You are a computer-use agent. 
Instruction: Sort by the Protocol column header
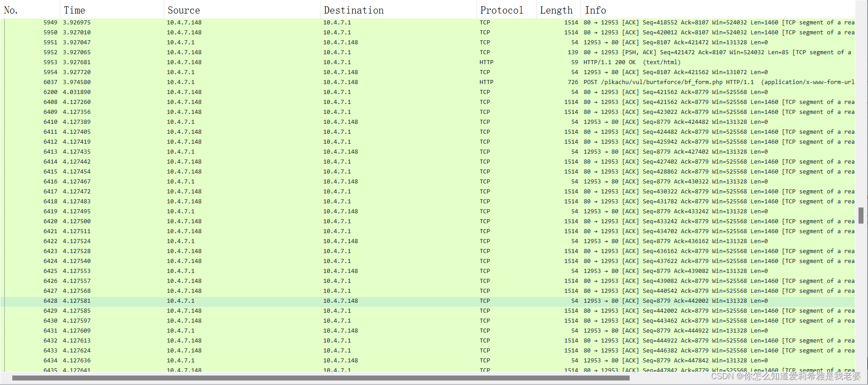(x=506, y=10)
